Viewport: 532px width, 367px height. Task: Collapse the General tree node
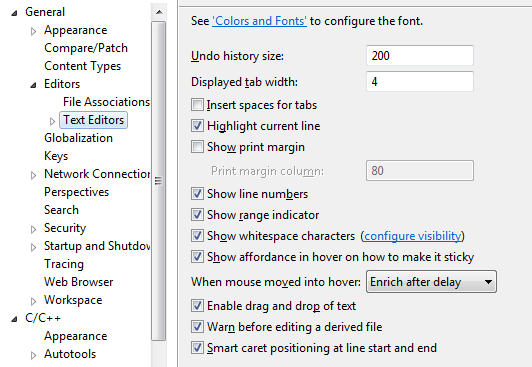[14, 13]
